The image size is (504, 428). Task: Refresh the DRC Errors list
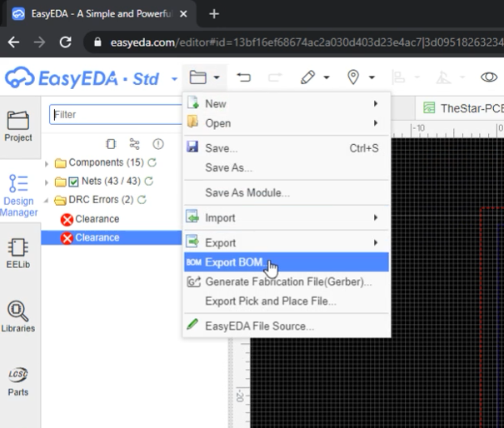click(x=141, y=200)
